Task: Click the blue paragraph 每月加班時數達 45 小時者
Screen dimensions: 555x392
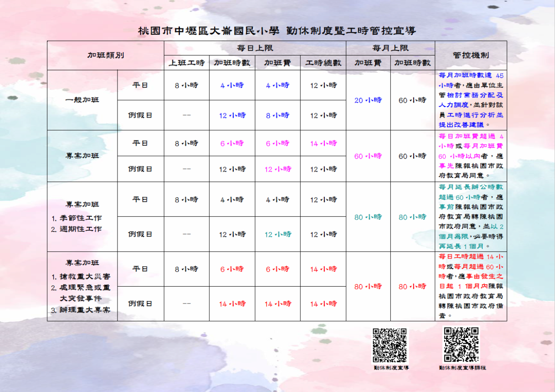Action: pyautogui.click(x=471, y=100)
